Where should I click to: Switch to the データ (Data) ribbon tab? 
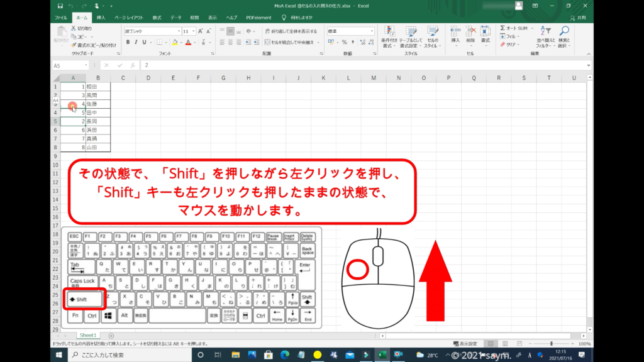(175, 18)
